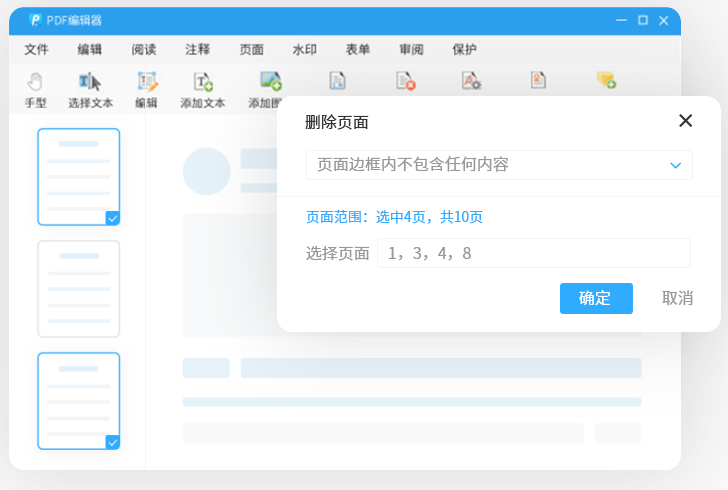Click the document with gear settings icon
Viewport: 728px width, 490px height.
(x=471, y=81)
